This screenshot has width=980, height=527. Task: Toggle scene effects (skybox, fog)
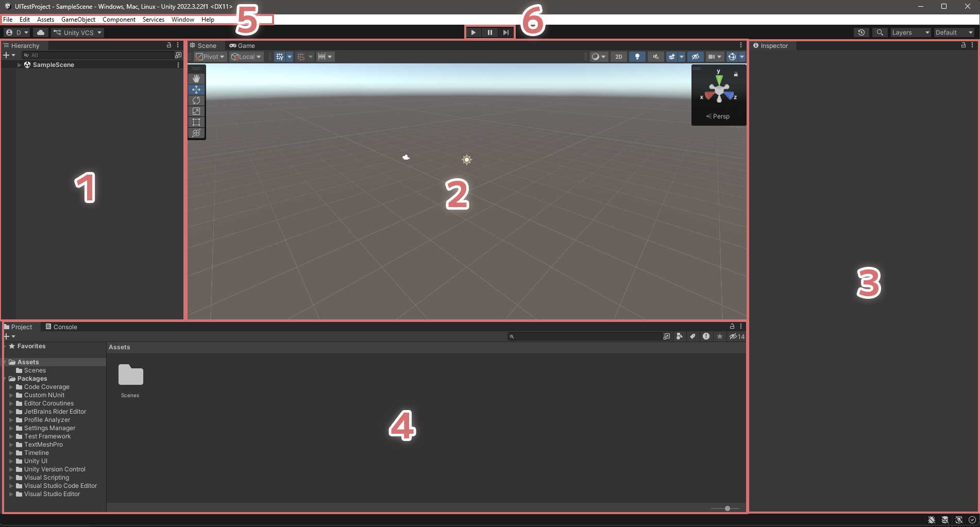671,57
